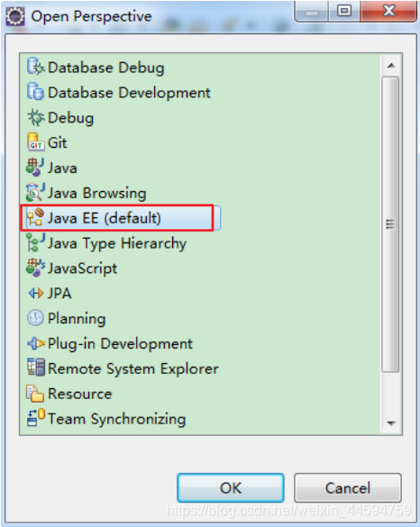Close the Open Perspective dialog
Image resolution: width=420 pixels, height=527 pixels.
(x=388, y=12)
